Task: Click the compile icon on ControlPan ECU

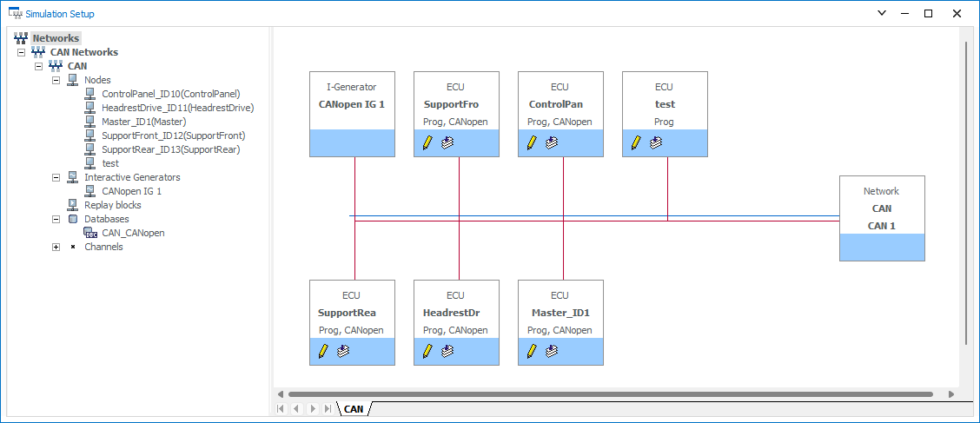Action: [x=551, y=143]
